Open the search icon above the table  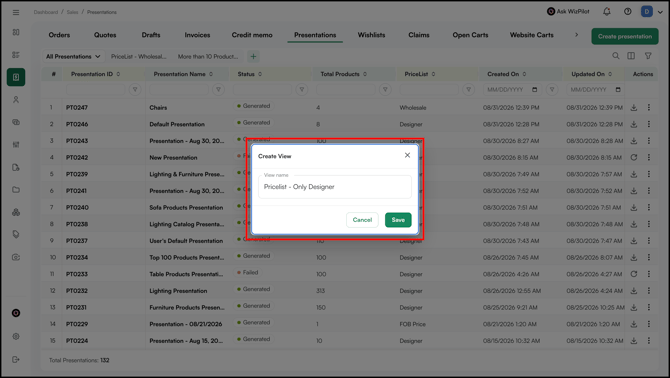615,56
